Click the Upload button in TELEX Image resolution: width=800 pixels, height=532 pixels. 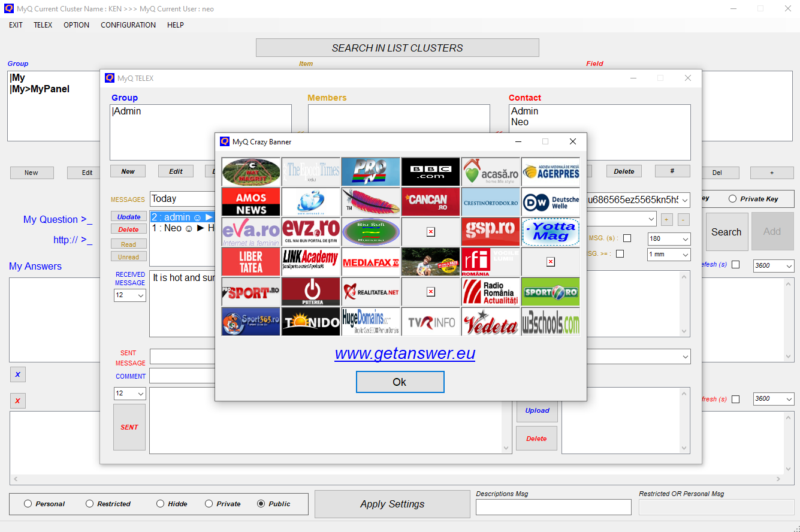click(537, 411)
